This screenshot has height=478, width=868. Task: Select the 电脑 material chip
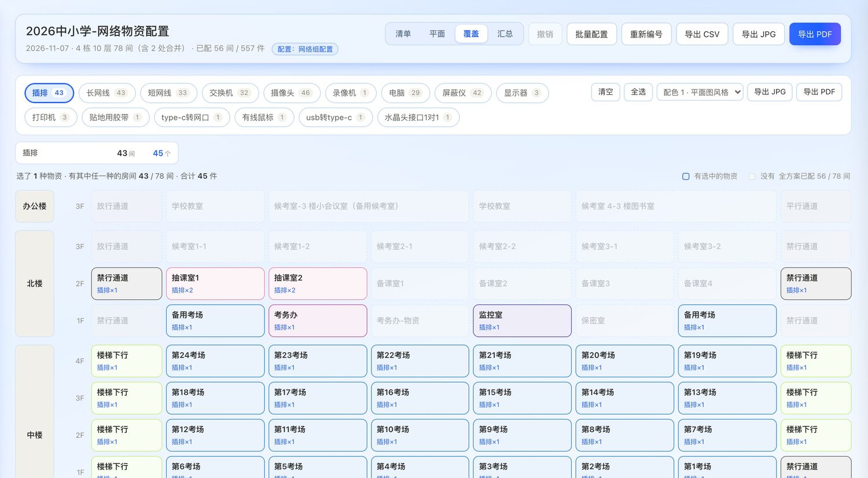(406, 93)
